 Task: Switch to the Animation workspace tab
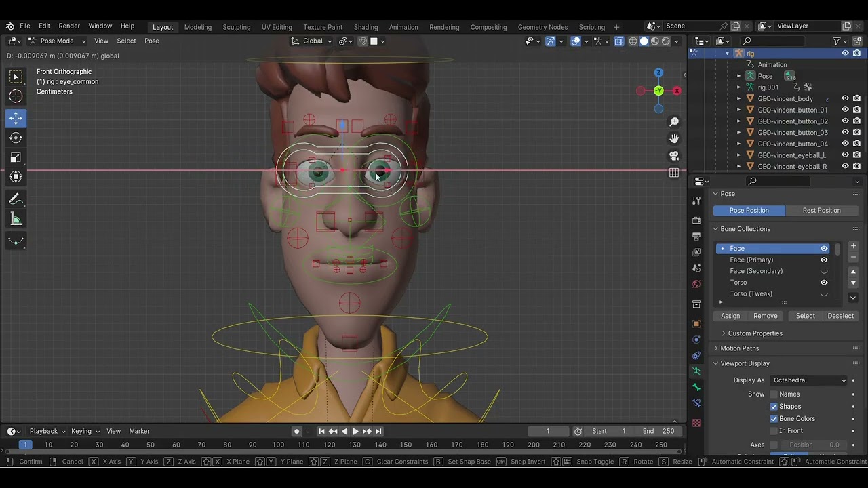403,27
